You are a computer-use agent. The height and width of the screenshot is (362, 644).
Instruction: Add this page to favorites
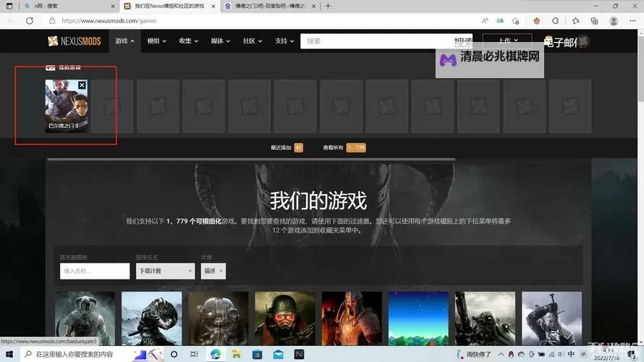(515, 20)
